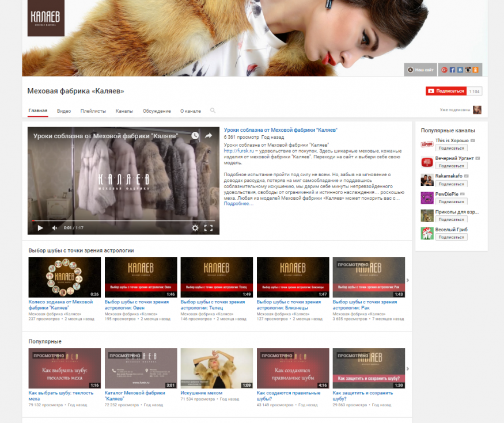Open the О канале tab

pyautogui.click(x=191, y=111)
